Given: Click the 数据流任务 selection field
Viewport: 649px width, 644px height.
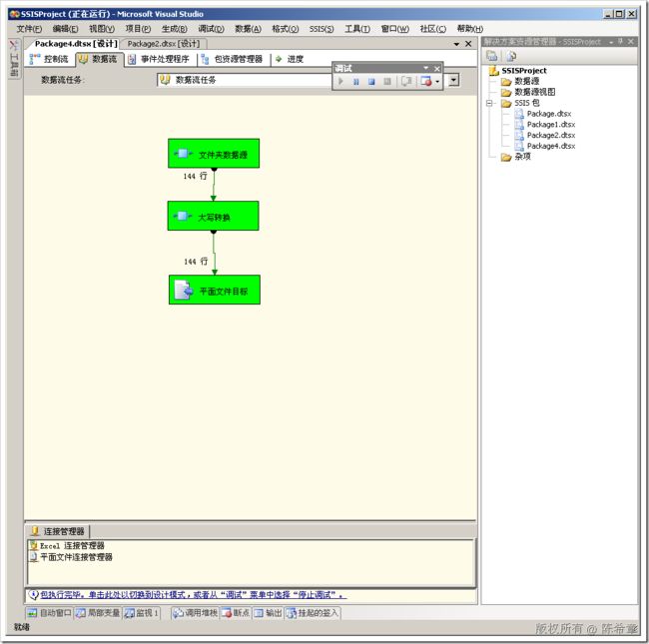Looking at the screenshot, I should (245, 80).
